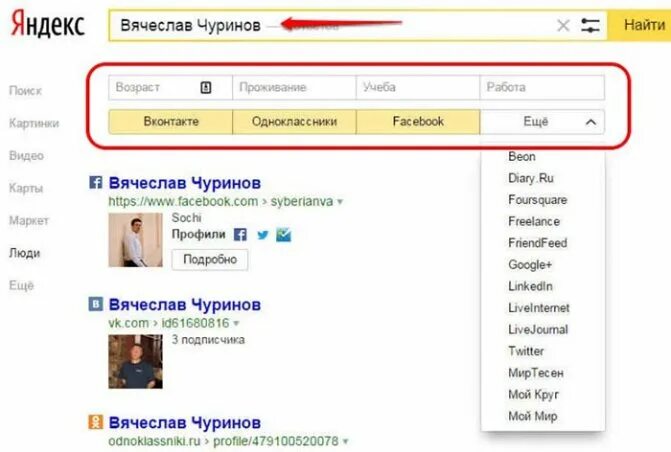
Task: Click the Яндекс logo
Action: tap(48, 24)
